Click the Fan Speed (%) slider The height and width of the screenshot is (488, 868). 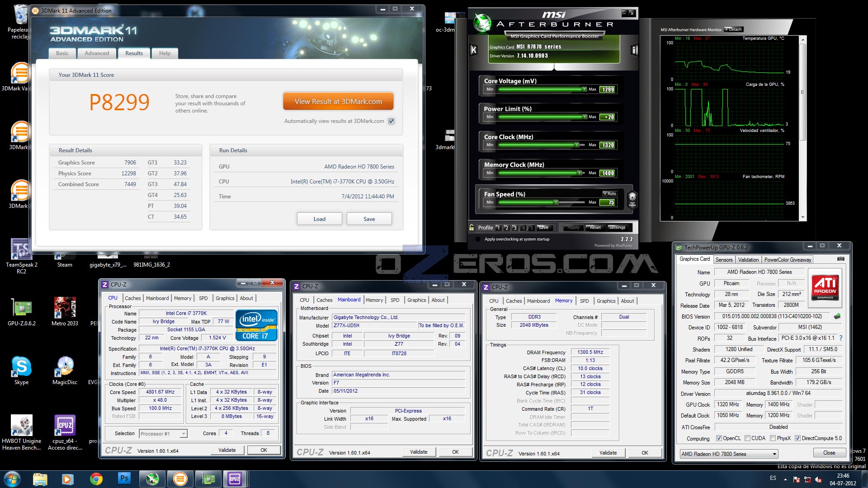tap(542, 202)
